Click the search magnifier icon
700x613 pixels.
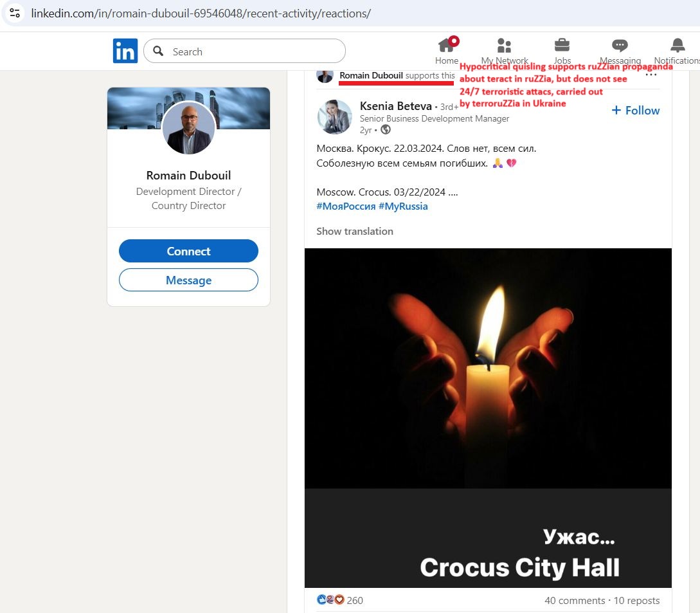coord(158,51)
